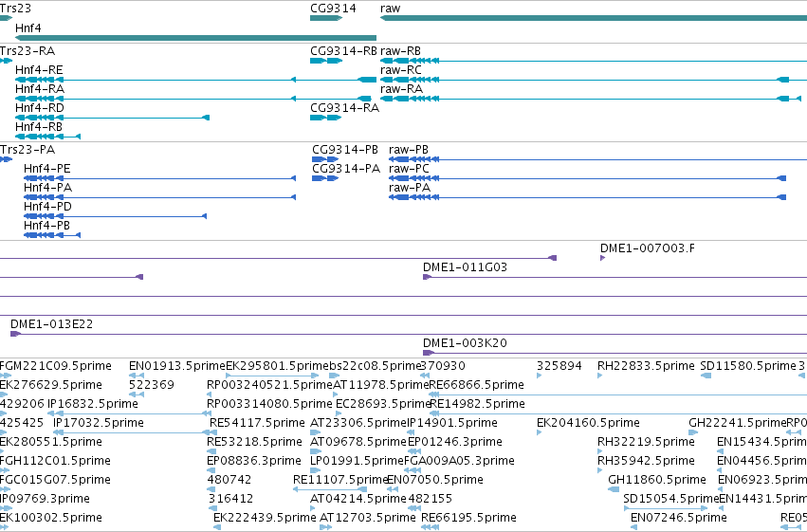
Task: Click the bs22c08.5prime EST label
Action: tap(376, 366)
